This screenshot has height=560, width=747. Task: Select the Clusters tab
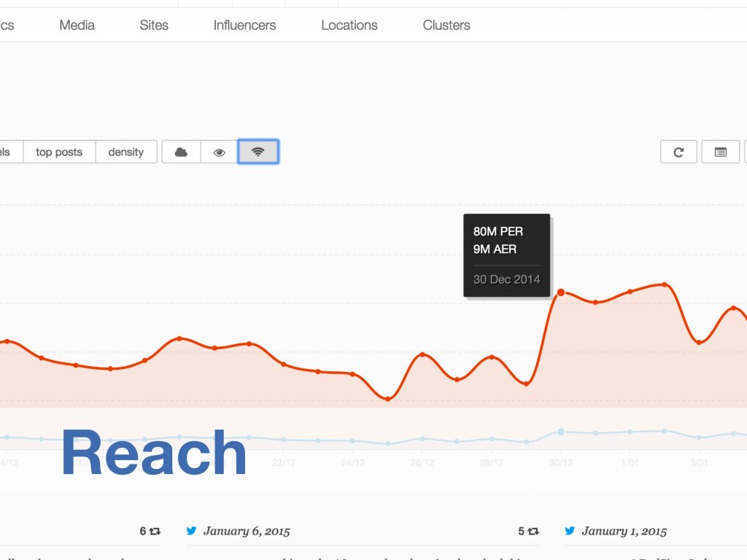click(x=446, y=25)
